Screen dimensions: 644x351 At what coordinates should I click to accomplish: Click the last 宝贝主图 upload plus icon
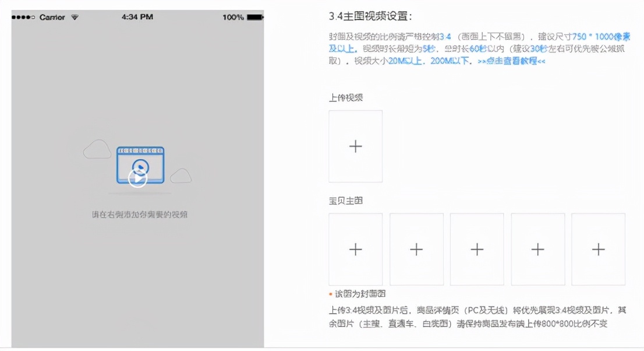pos(598,249)
